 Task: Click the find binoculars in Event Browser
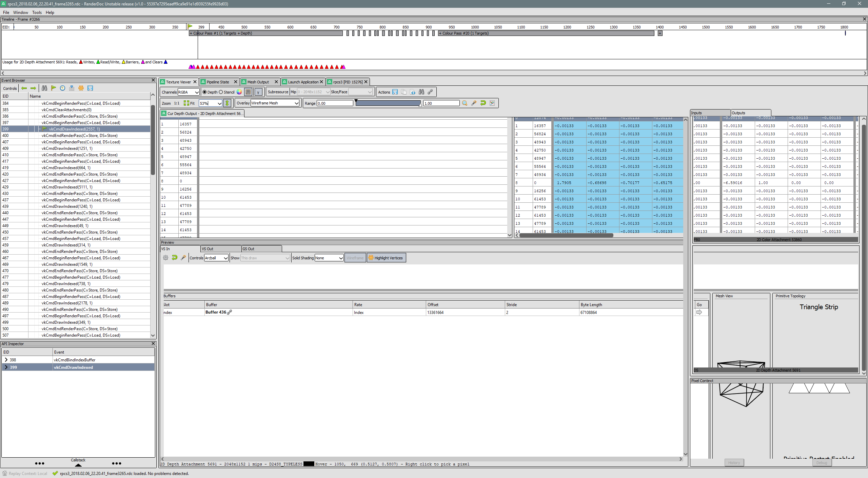tap(44, 88)
